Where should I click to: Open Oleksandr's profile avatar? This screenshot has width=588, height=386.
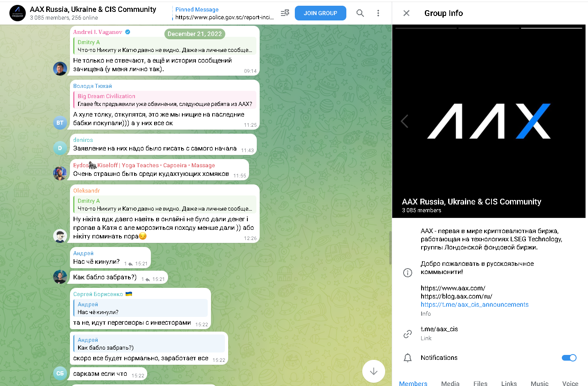(x=60, y=236)
